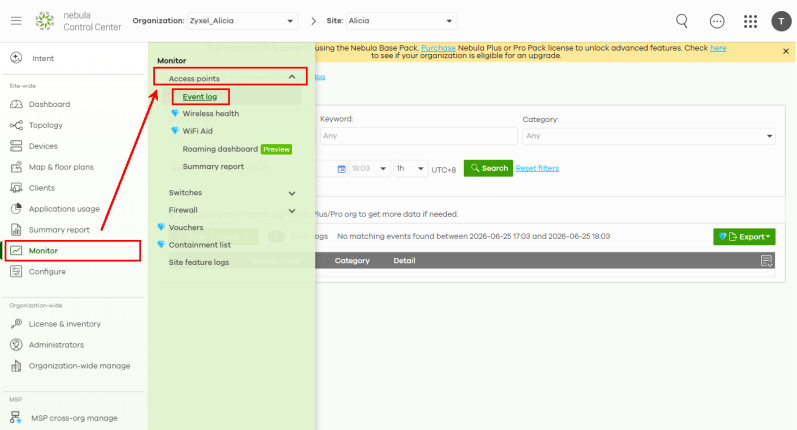Click the License & inventory key icon
Viewport: 797px width, 430px height.
tap(16, 323)
